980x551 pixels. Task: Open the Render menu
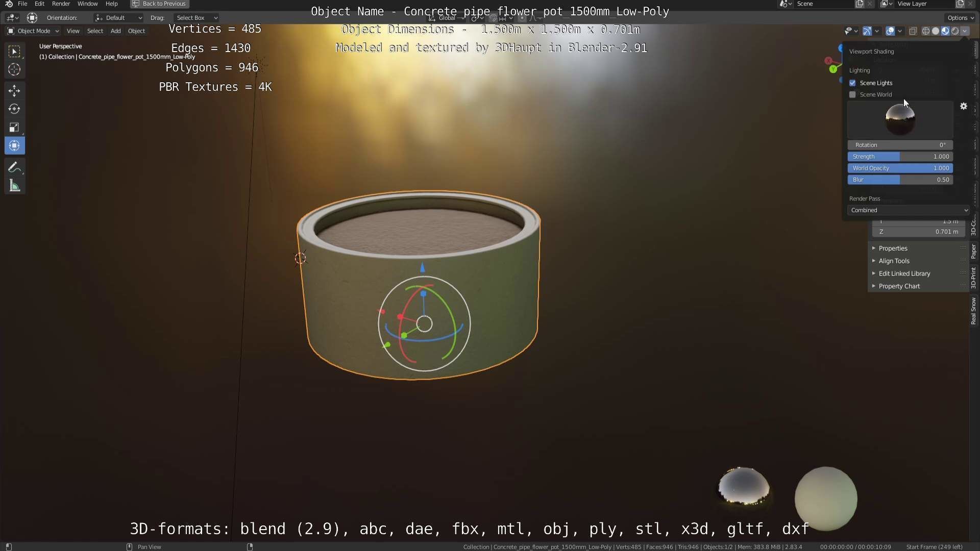[61, 4]
